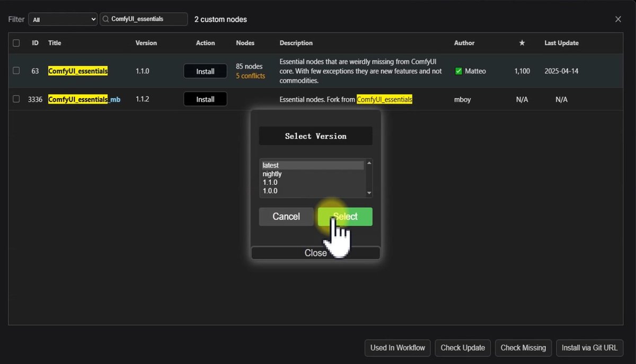Image resolution: width=636 pixels, height=364 pixels.
Task: Open Install via Git URL
Action: tap(590, 348)
